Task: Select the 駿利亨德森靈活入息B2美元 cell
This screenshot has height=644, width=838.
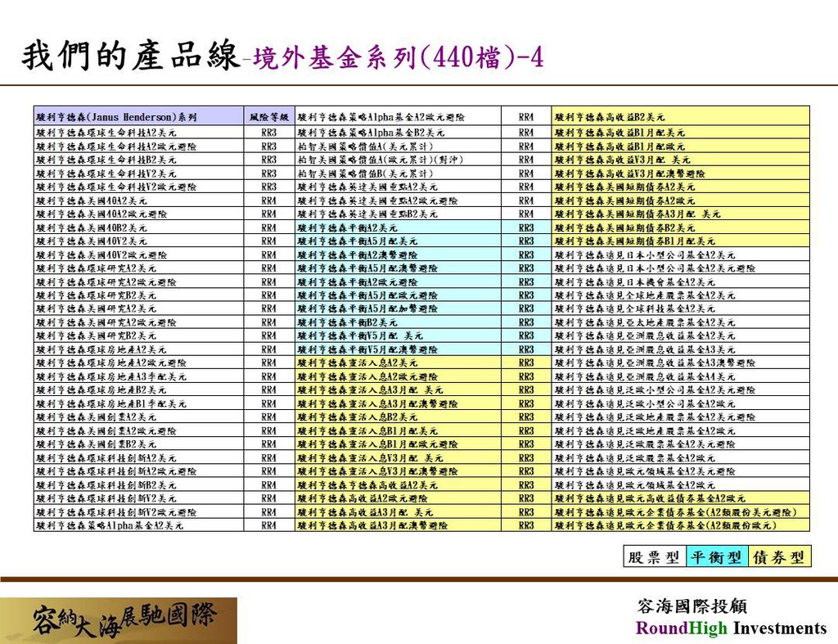Action: pos(397,417)
